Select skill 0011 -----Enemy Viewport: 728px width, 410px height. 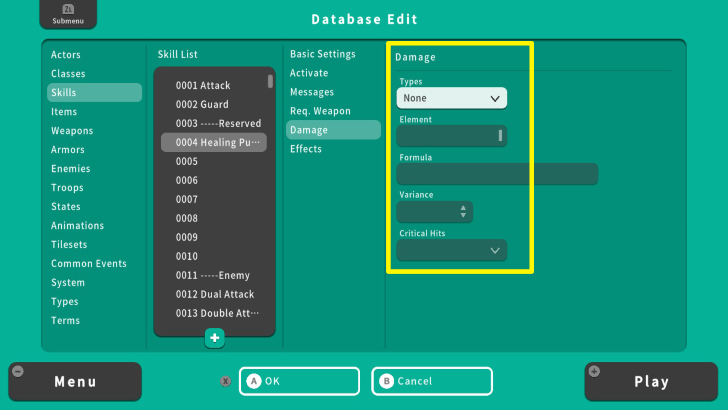[x=214, y=276]
